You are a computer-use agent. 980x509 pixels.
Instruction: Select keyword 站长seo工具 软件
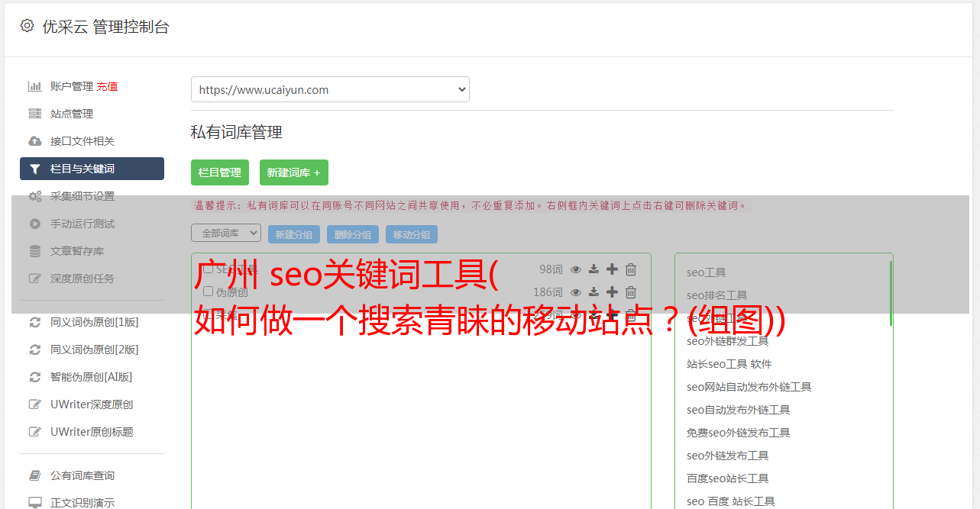(729, 364)
